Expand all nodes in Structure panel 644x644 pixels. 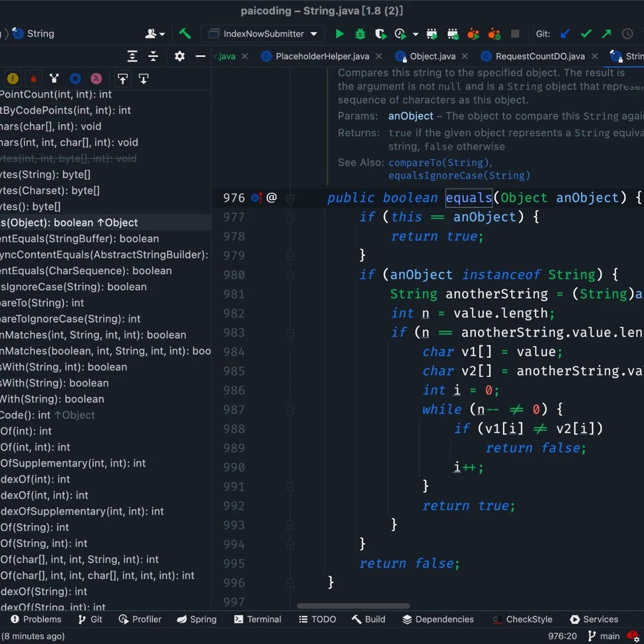tap(132, 56)
